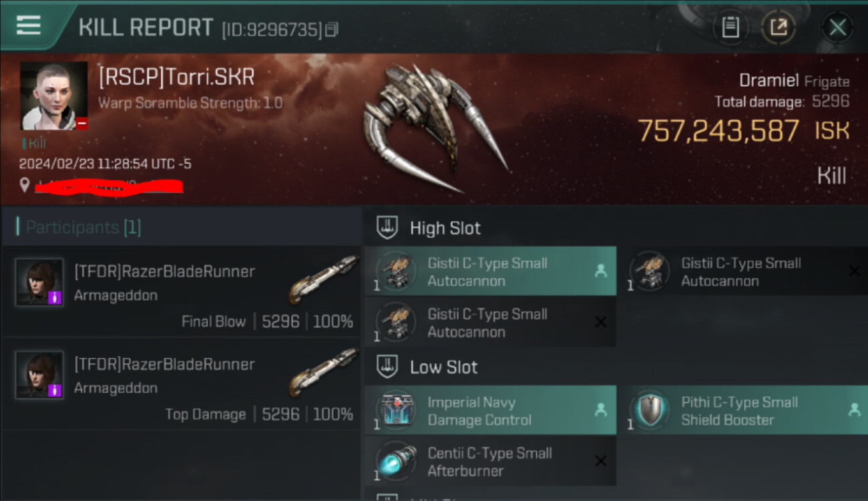Click Top Damage Armageddon weapon icon
Image resolution: width=868 pixels, height=501 pixels.
[x=324, y=371]
